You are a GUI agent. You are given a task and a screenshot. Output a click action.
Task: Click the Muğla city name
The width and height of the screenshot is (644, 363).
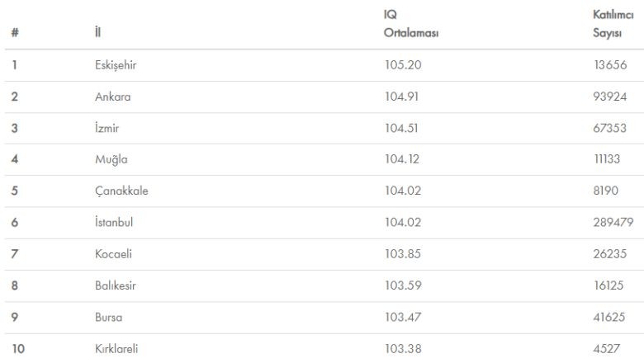[x=111, y=159]
